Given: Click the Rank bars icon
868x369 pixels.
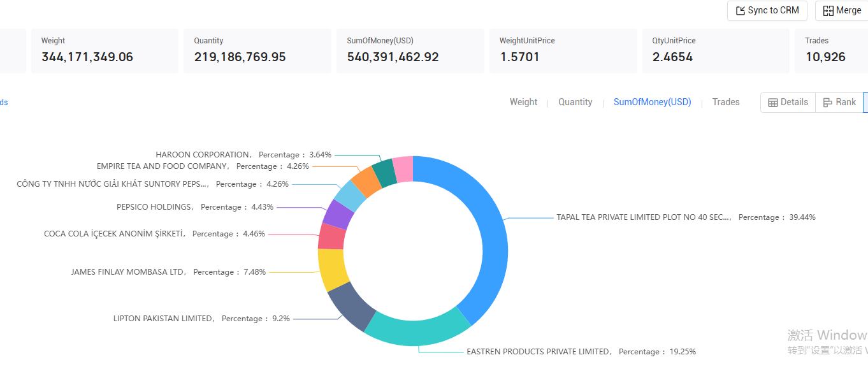Looking at the screenshot, I should click(828, 103).
